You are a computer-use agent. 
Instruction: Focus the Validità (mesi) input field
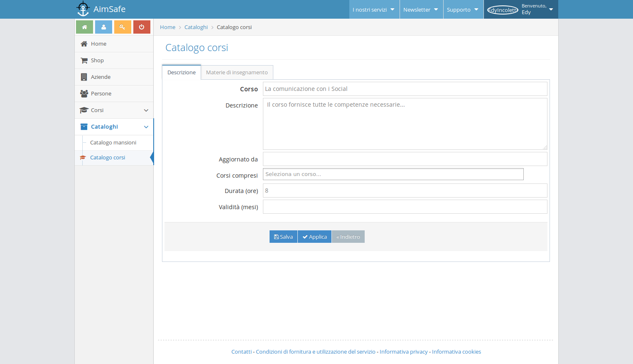coord(405,207)
